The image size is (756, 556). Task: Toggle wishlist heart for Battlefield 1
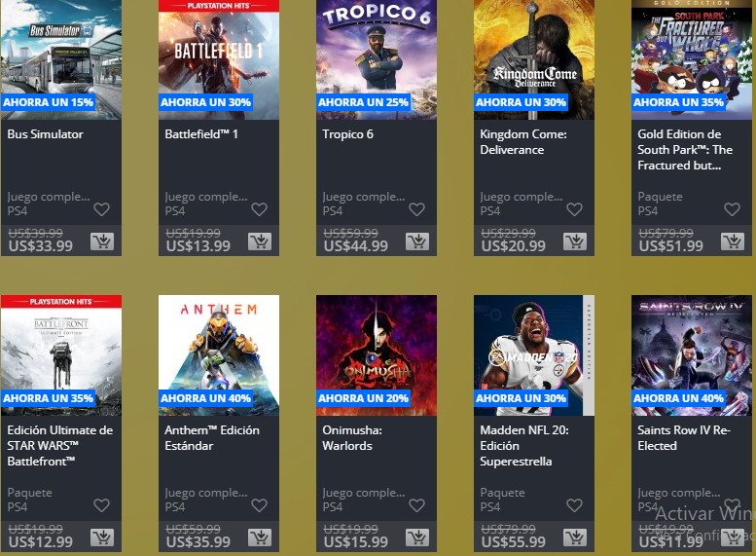coord(260,209)
